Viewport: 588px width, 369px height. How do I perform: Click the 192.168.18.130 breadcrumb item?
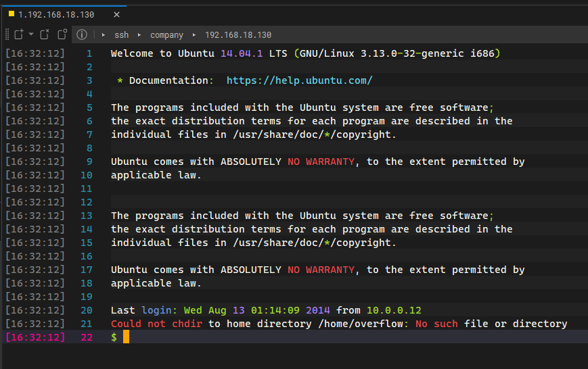[238, 34]
